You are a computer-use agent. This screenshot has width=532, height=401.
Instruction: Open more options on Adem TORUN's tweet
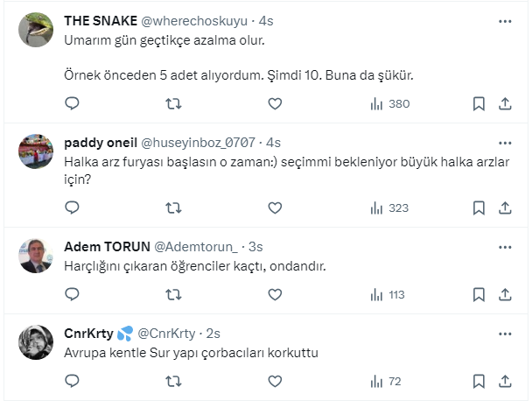pos(505,247)
